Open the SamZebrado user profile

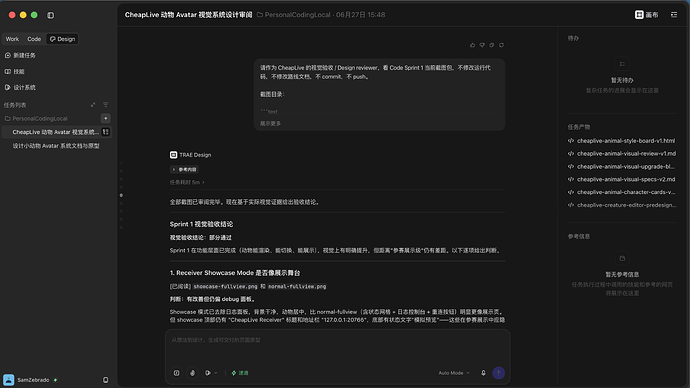(x=27, y=380)
